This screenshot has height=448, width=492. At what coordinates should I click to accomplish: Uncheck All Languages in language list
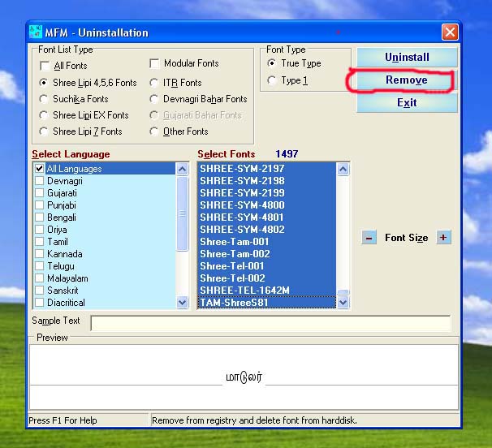coord(39,169)
